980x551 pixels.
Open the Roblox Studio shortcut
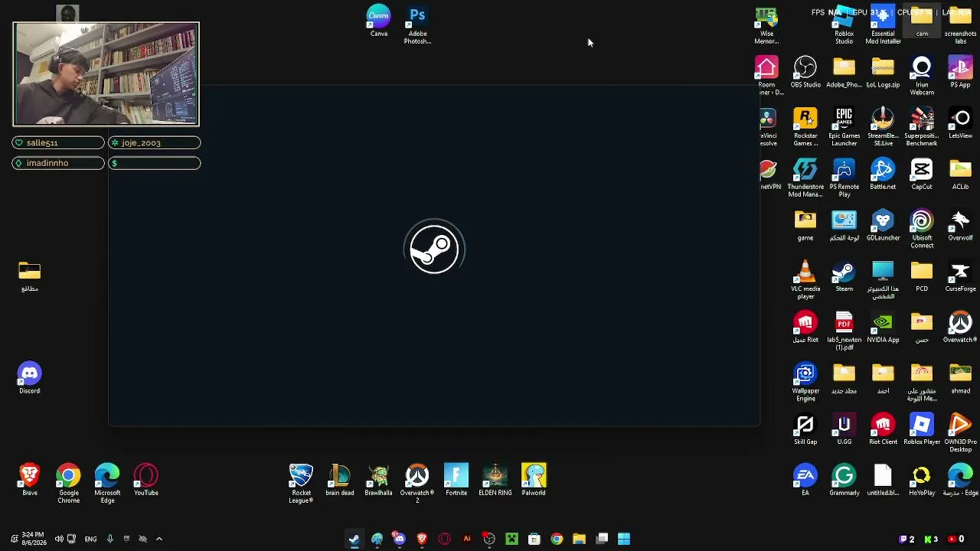coord(844,26)
